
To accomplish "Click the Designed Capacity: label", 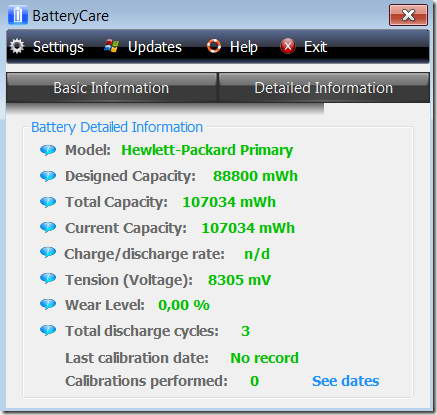I will (x=130, y=176).
